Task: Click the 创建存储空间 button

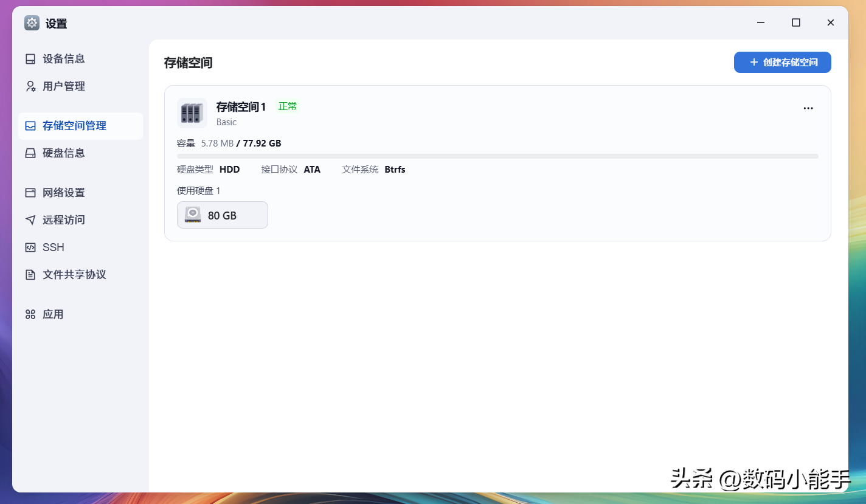Action: point(783,62)
